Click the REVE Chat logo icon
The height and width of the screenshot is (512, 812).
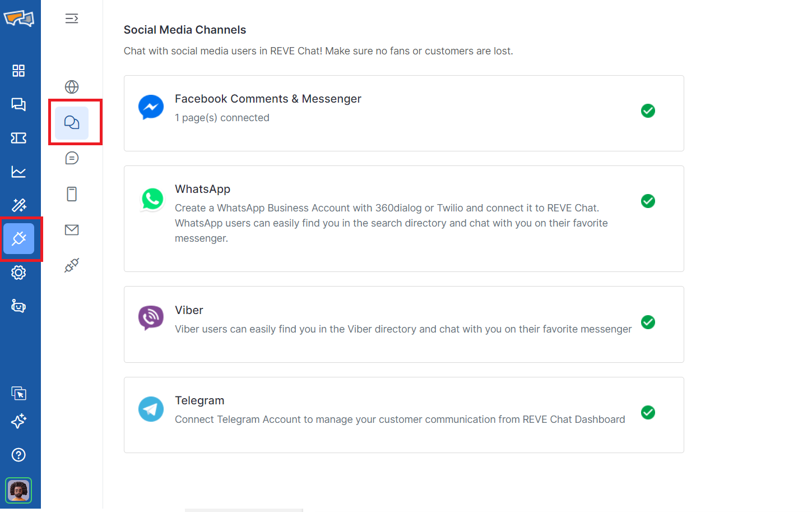pyautogui.click(x=19, y=19)
